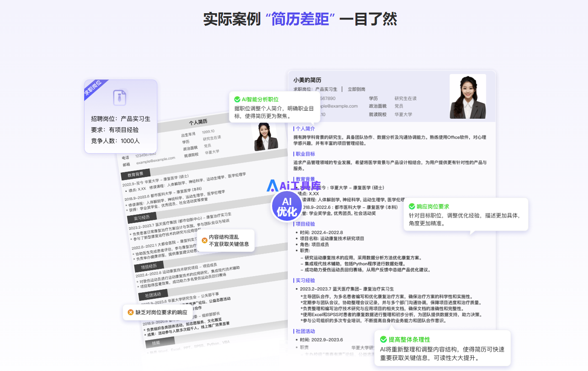Click the 响应岗位要求 callout title

pyautogui.click(x=433, y=206)
